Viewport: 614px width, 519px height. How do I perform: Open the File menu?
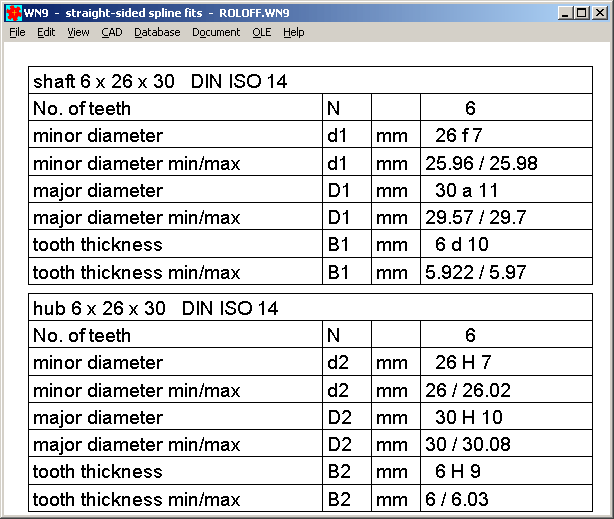coord(17,32)
